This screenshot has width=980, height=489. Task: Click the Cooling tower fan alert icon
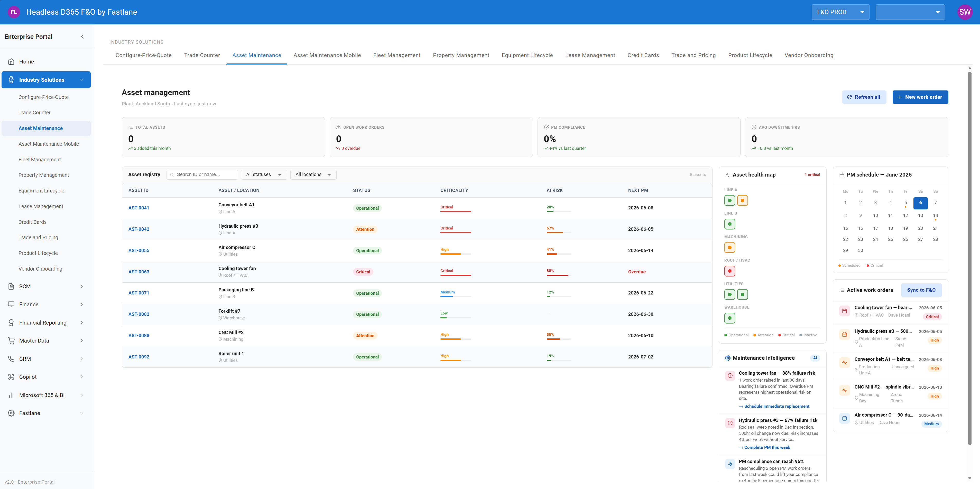(730, 376)
